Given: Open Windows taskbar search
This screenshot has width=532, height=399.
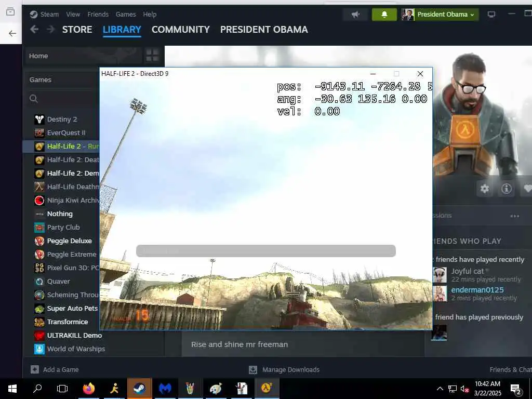Looking at the screenshot, I should (37, 389).
